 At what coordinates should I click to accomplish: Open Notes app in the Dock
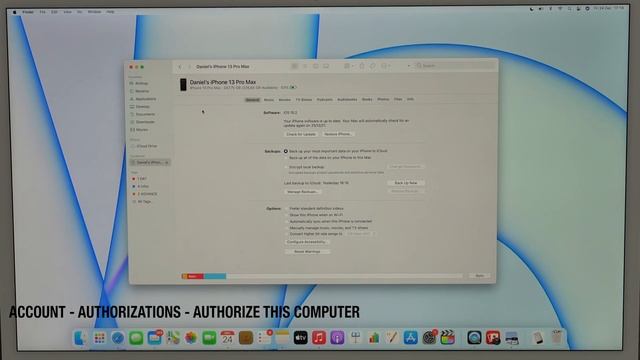[282, 338]
